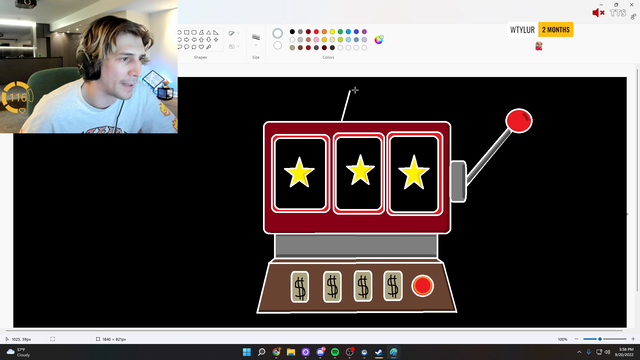This screenshot has height=360, width=640.
Task: Select the Right triangle shape tool
Action: click(216, 32)
